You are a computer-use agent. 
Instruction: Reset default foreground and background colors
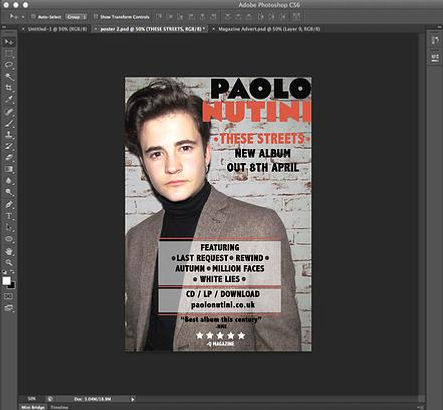(x=5, y=273)
